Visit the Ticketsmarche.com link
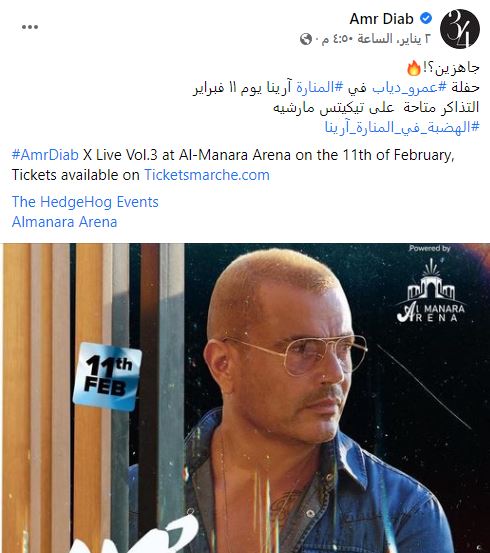This screenshot has width=490, height=553. point(207,175)
